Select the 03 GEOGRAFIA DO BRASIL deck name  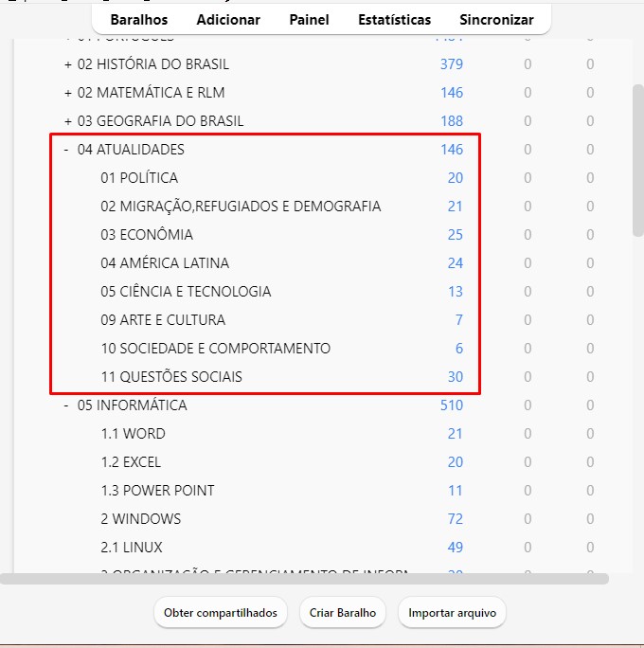160,121
